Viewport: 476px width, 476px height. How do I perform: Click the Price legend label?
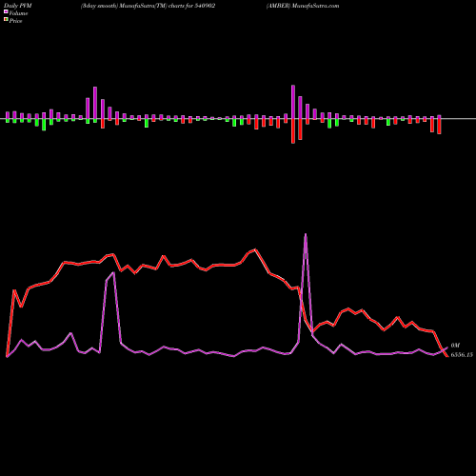pos(15,21)
